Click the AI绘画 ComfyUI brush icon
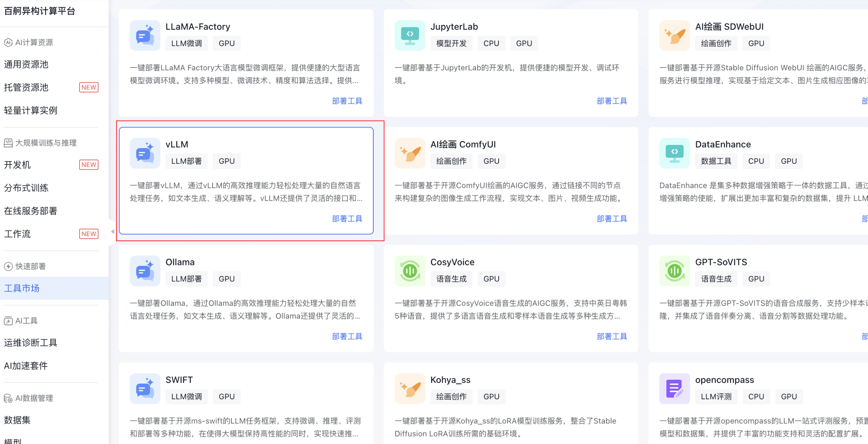 click(x=410, y=153)
